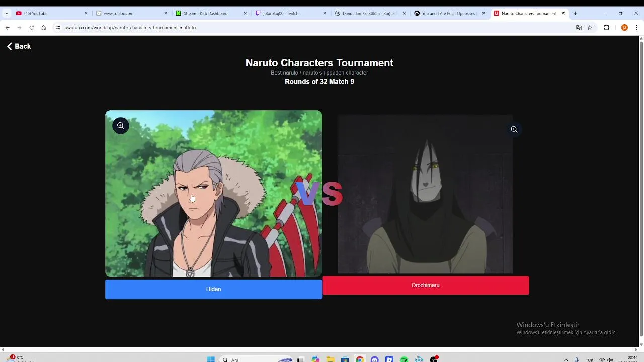This screenshot has width=644, height=362.
Task: Vote for Orochimaru with the red button
Action: point(425,285)
